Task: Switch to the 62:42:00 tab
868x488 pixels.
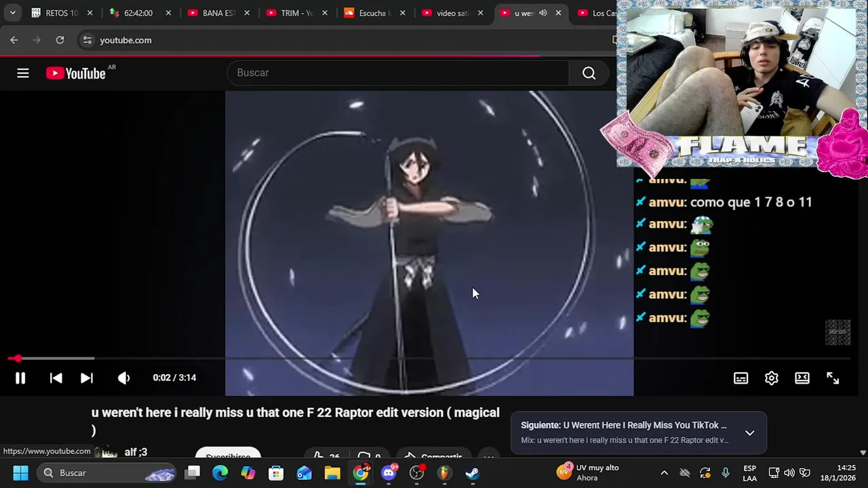Action: [138, 13]
